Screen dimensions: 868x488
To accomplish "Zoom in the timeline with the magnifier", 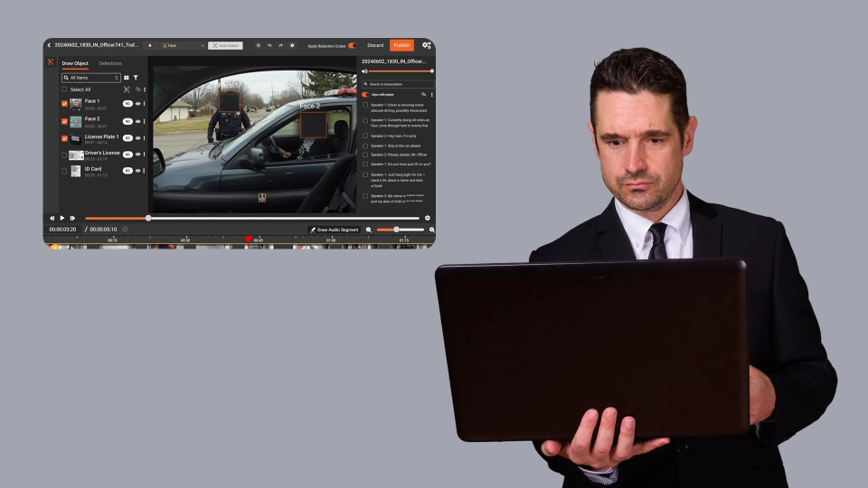I will click(x=432, y=230).
